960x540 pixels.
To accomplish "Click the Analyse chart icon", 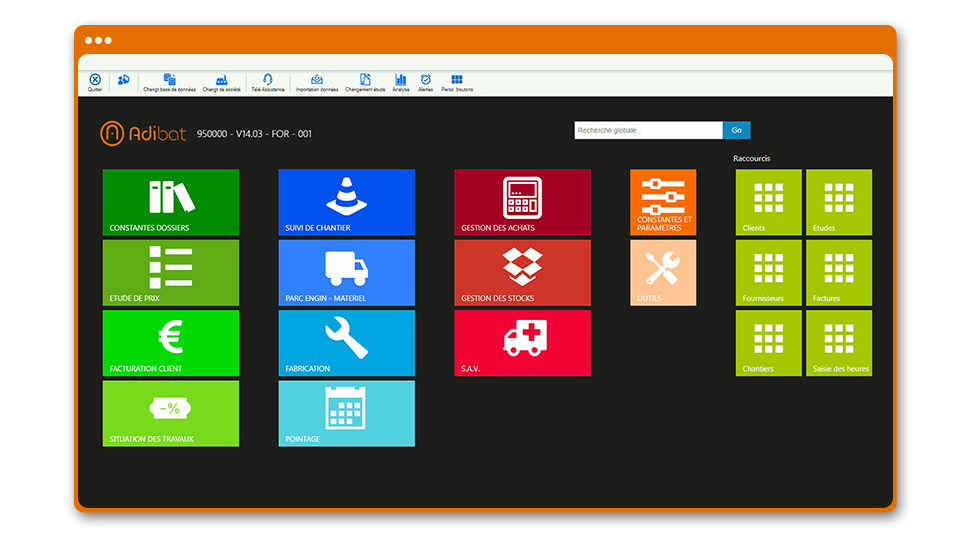I will pos(401,80).
